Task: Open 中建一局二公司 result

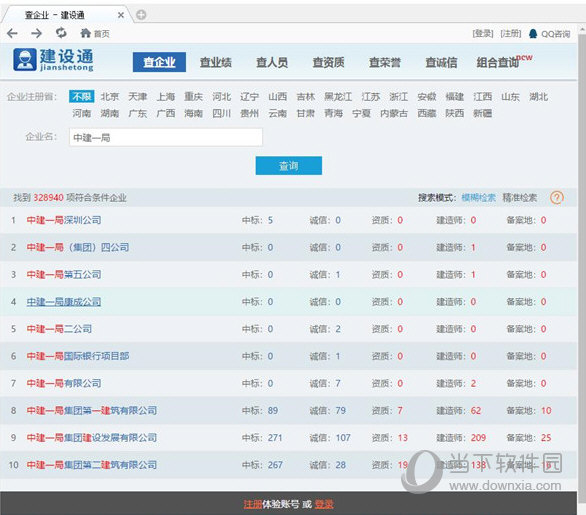Action: (x=59, y=329)
